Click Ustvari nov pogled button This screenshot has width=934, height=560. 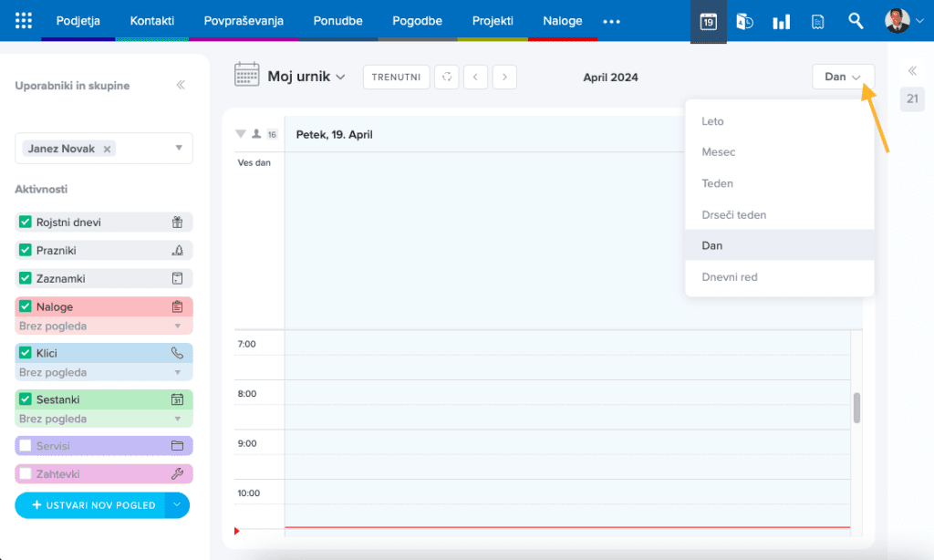click(x=90, y=505)
